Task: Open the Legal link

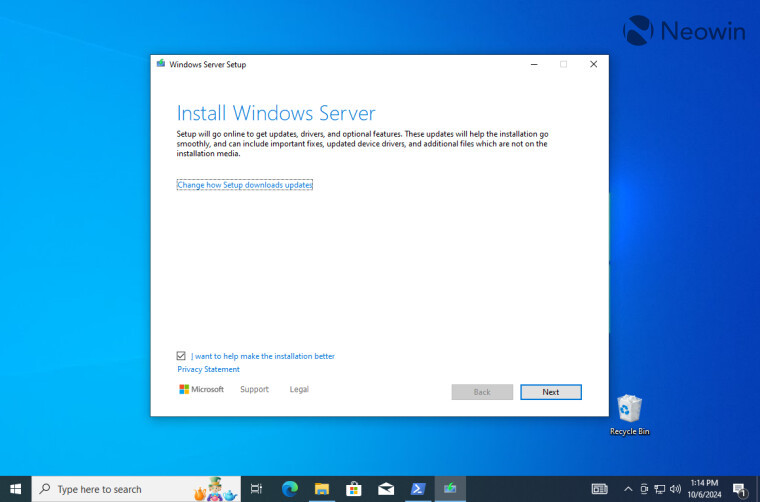Action: (x=299, y=389)
